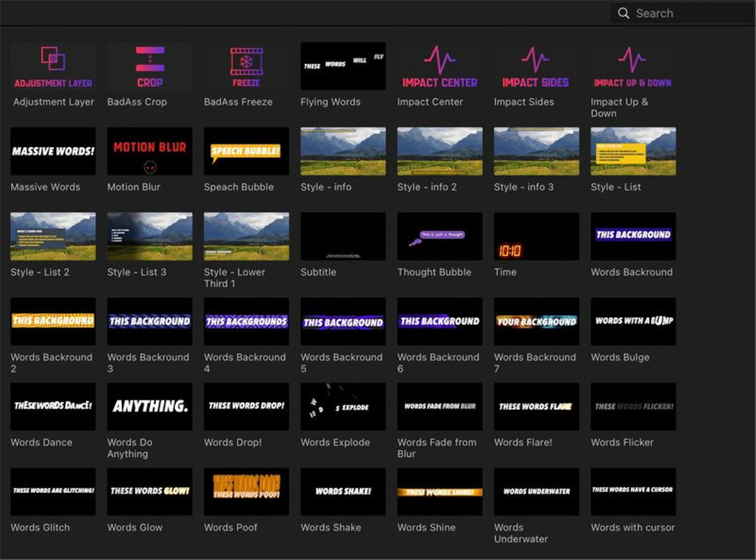Select the Thought Bubble thumbnail

pyautogui.click(x=440, y=236)
